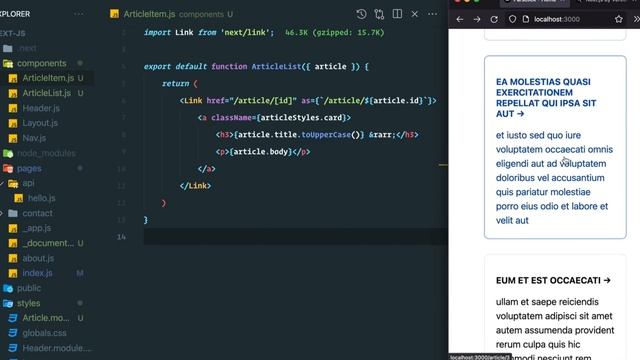Close the ArticleItem.js editor tab
The width and height of the screenshot is (640, 360).
click(x=415, y=14)
